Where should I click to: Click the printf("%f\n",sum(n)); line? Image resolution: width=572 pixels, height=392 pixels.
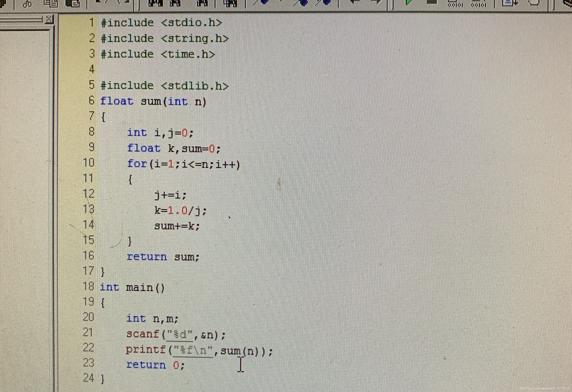199,350
